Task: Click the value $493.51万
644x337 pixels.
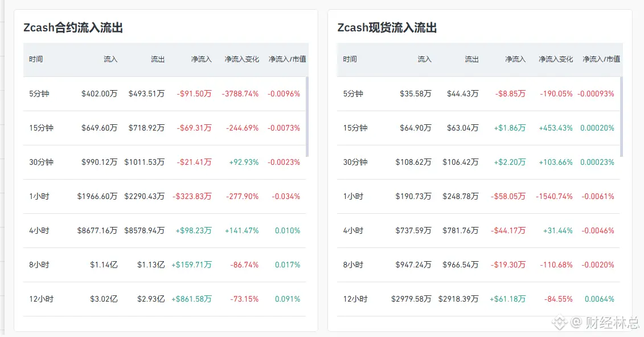Action: tap(147, 94)
